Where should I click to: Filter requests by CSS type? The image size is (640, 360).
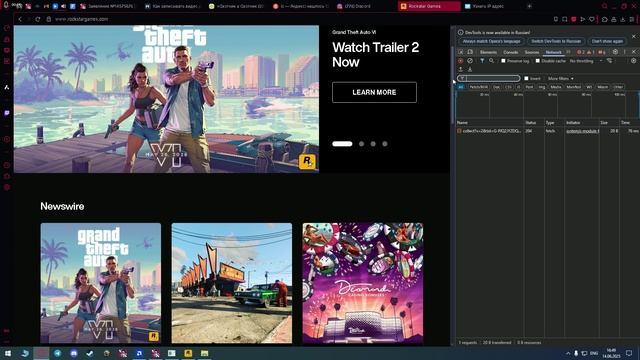click(509, 87)
